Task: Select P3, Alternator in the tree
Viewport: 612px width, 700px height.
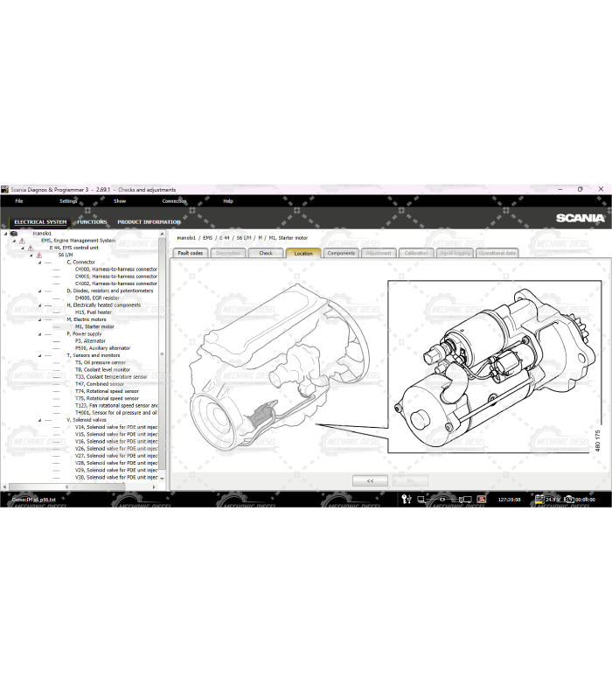Action: coord(90,341)
